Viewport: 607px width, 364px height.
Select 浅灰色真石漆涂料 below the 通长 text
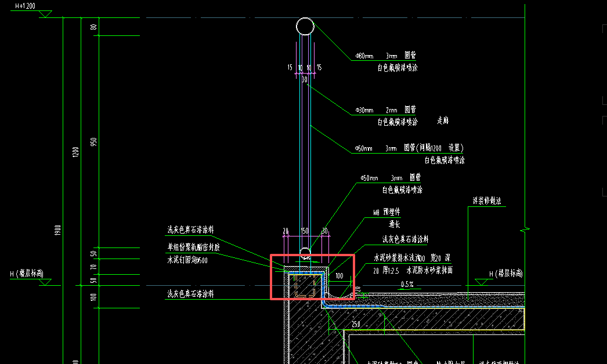pos(405,239)
